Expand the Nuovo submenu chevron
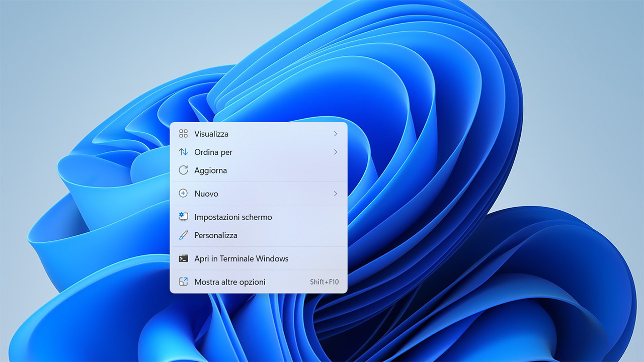The width and height of the screenshot is (644, 362). point(336,194)
